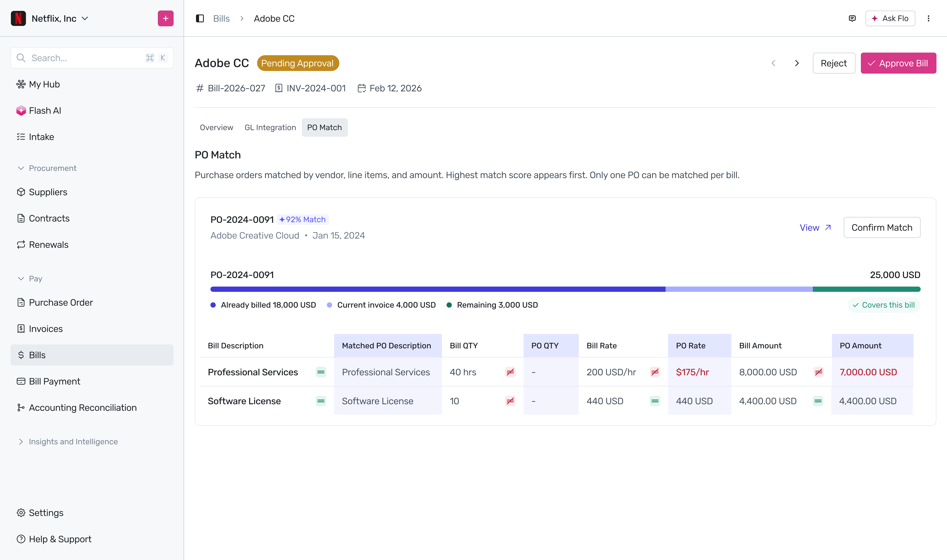Click the remaining green progress segment
Viewport: 947px width, 560px height.
pos(867,289)
